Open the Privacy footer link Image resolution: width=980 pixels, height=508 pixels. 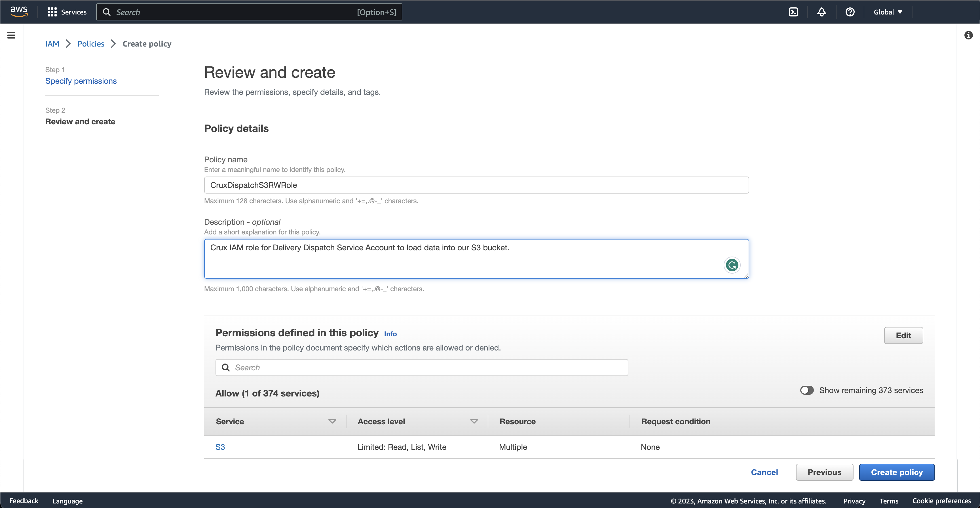point(854,501)
